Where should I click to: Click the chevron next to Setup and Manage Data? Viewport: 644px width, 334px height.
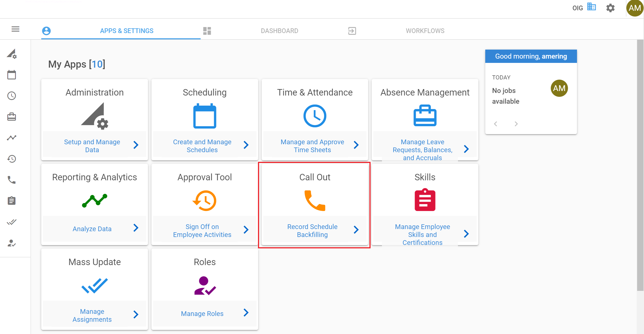coord(136,145)
